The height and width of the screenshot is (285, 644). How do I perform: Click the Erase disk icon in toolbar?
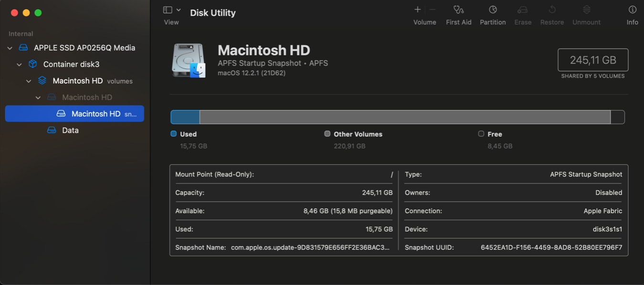523,10
